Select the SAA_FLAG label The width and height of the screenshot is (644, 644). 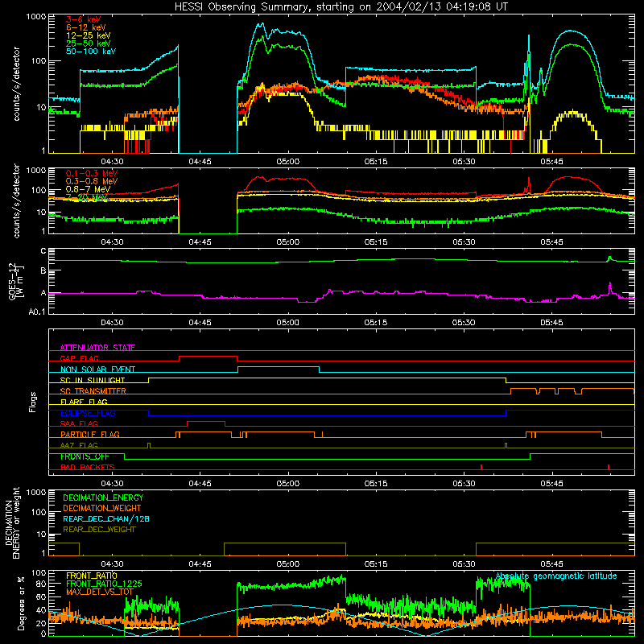click(79, 423)
